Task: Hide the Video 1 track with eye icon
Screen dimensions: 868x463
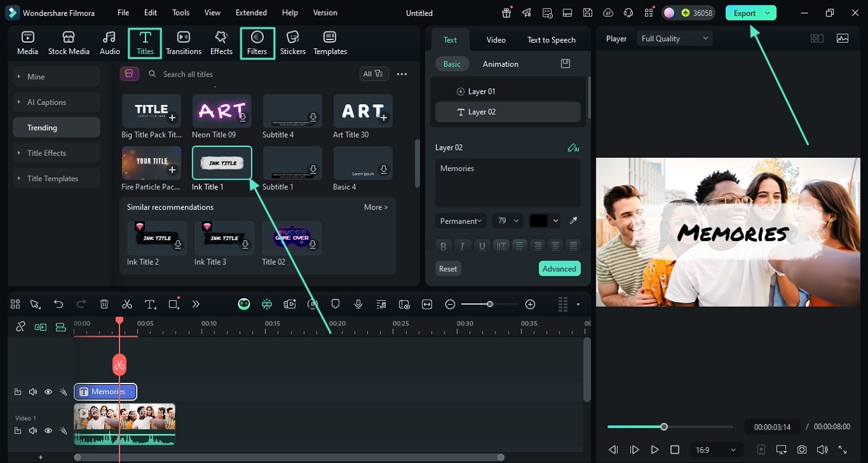Action: [48, 431]
